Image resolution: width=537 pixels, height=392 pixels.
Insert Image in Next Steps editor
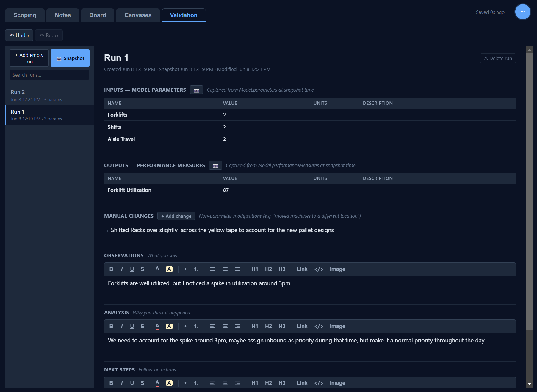click(x=337, y=383)
